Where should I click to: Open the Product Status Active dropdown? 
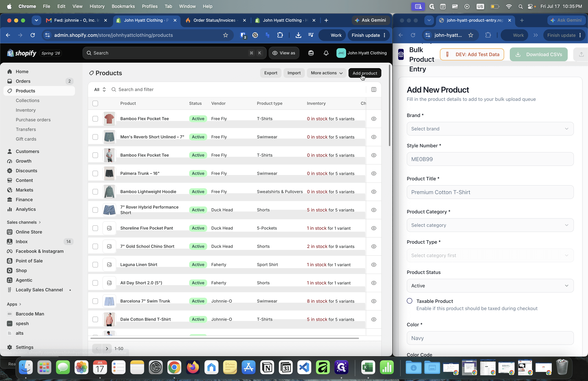click(490, 285)
